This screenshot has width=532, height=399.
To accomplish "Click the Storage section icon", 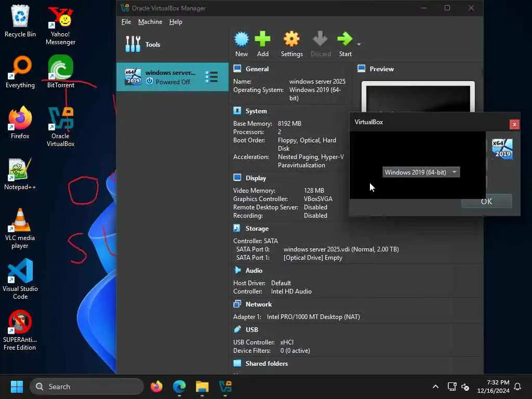I will coord(237,228).
